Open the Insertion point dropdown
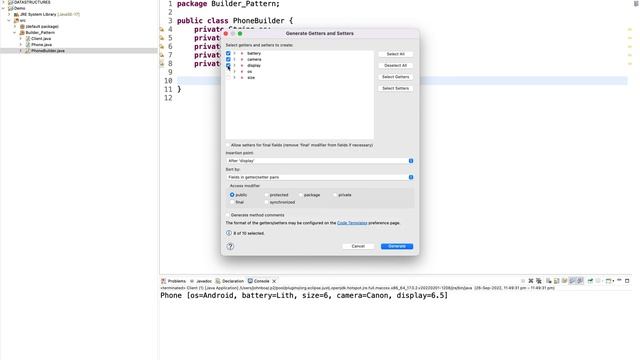This screenshot has height=360, width=640. click(320, 161)
